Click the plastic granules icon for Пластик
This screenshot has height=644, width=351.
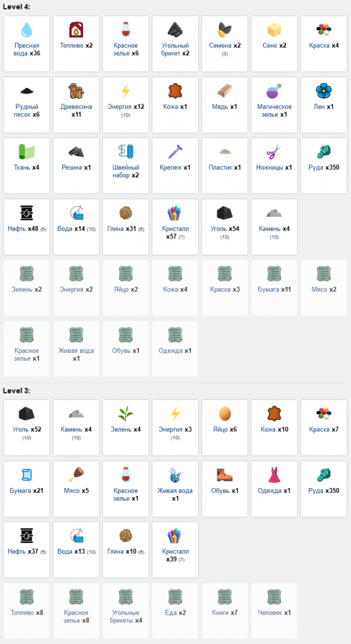[224, 152]
